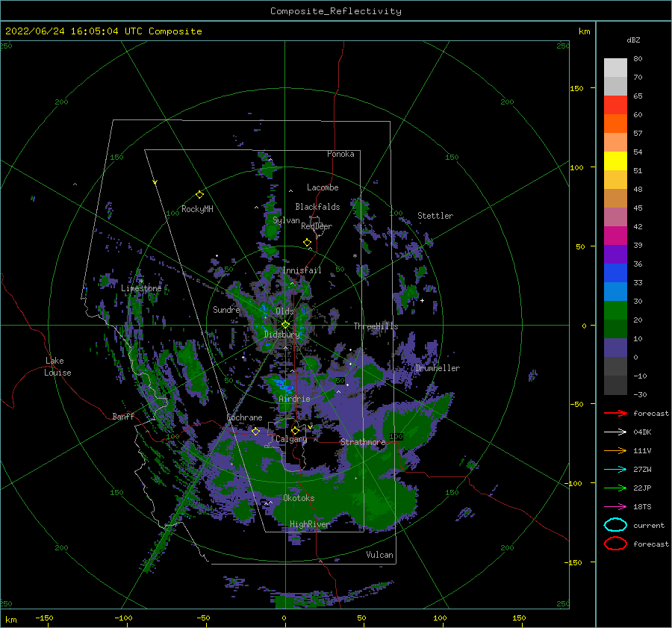Click the orange 111V arrow icon
Screen dimensions: 672x628
615,450
